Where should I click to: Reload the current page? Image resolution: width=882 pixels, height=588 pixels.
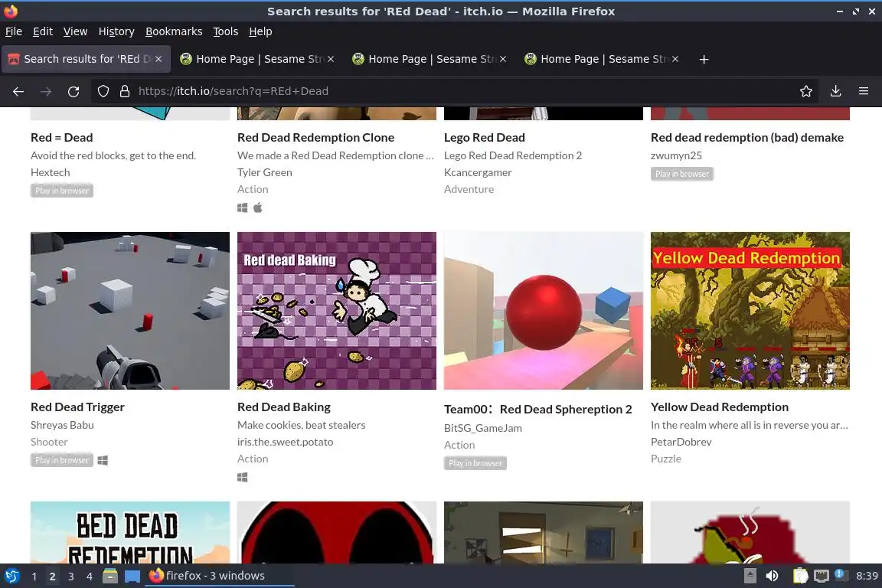click(73, 91)
